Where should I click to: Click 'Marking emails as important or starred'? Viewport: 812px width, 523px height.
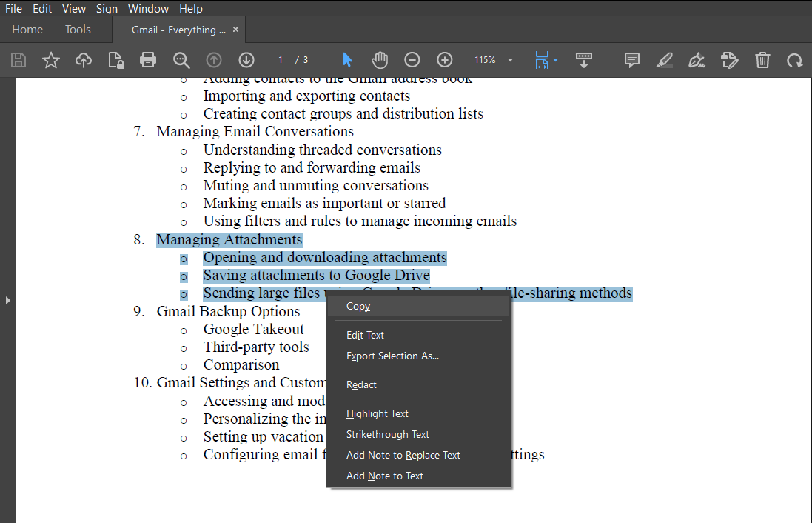click(x=324, y=203)
